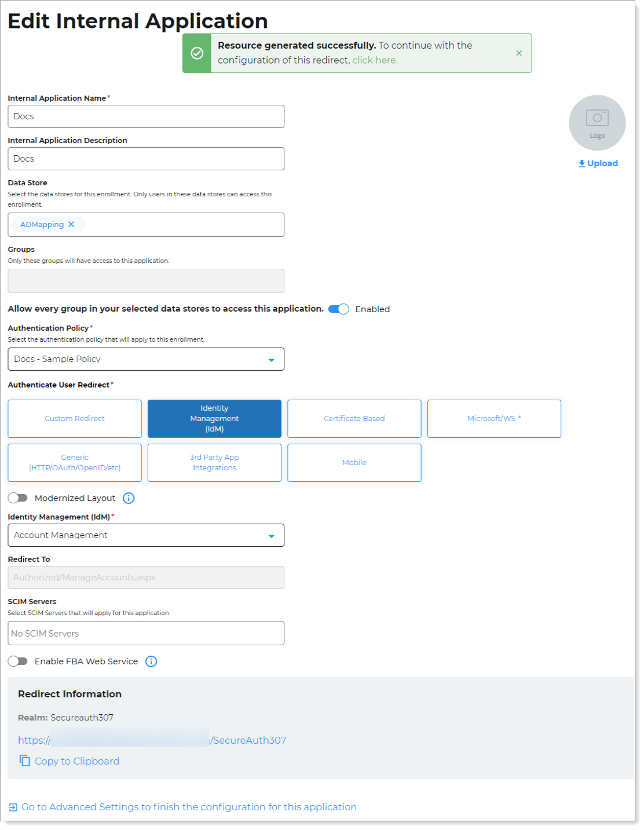This screenshot has height=830, width=644.
Task: Enable the FBA Web Service toggle
Action: pos(18,661)
